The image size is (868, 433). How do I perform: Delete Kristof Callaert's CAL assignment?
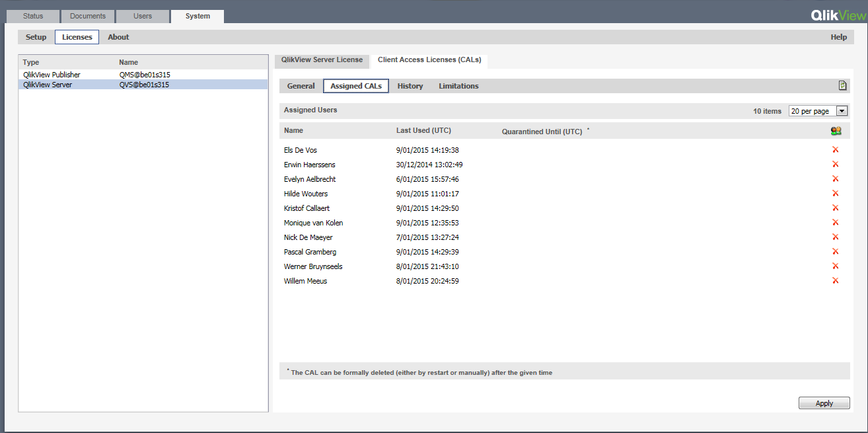coord(835,208)
